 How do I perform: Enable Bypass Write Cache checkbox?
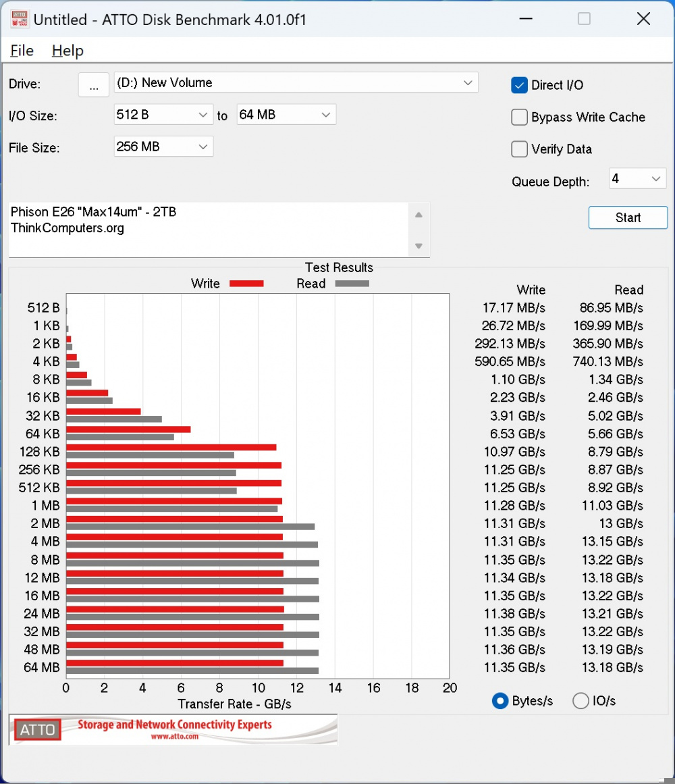coord(519,117)
